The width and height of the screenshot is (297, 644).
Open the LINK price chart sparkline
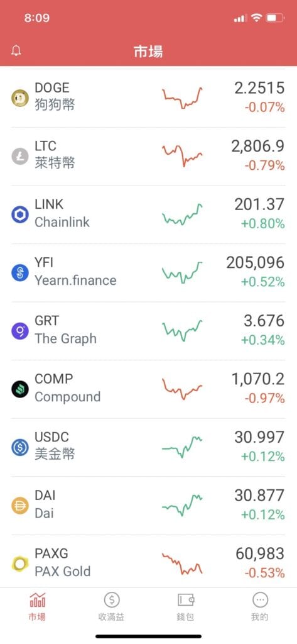(x=182, y=214)
